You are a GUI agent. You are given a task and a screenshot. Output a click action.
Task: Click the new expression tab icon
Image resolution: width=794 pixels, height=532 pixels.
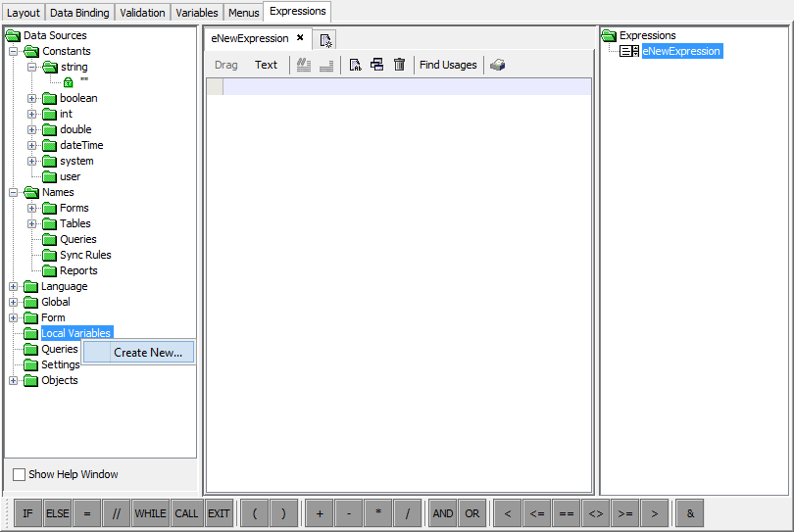[326, 40]
